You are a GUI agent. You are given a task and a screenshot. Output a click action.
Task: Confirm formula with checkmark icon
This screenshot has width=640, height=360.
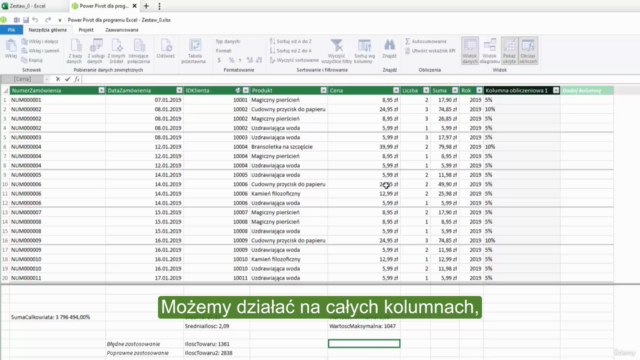[67, 79]
